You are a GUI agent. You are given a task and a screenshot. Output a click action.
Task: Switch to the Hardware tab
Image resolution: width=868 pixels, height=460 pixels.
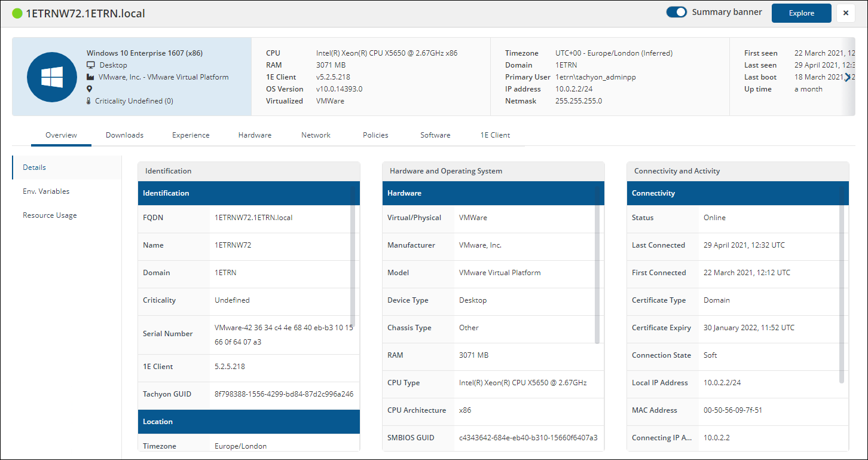(255, 135)
